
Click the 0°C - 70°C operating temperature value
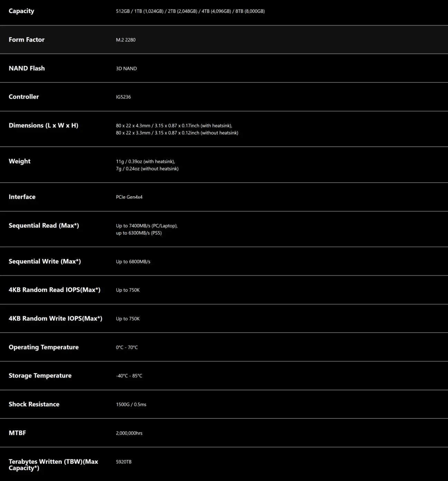tap(127, 347)
